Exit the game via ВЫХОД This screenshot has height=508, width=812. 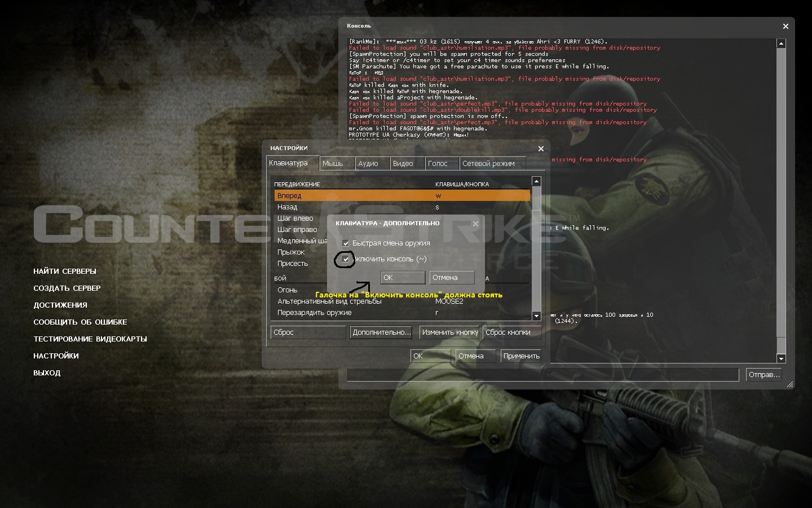point(47,373)
